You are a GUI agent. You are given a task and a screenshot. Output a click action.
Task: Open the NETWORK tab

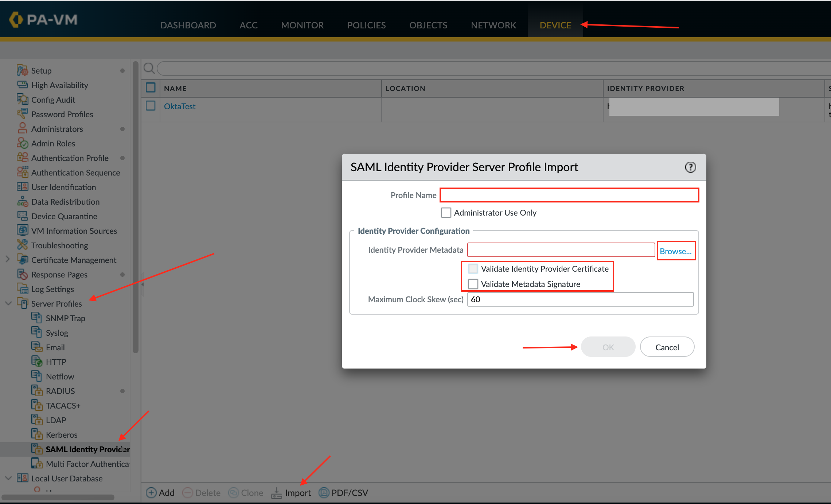(x=493, y=25)
